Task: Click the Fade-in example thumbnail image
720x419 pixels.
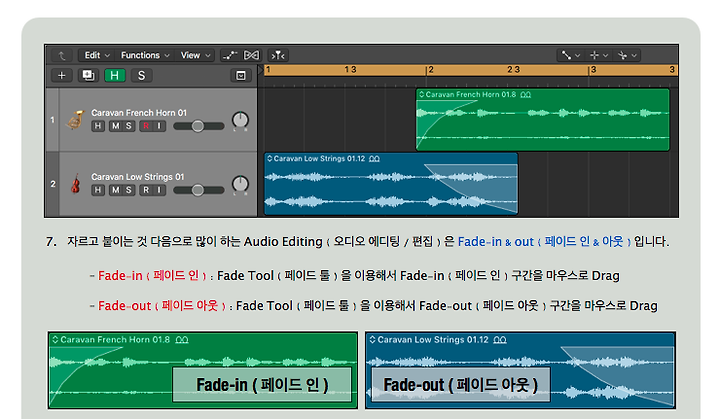Action: 202,370
